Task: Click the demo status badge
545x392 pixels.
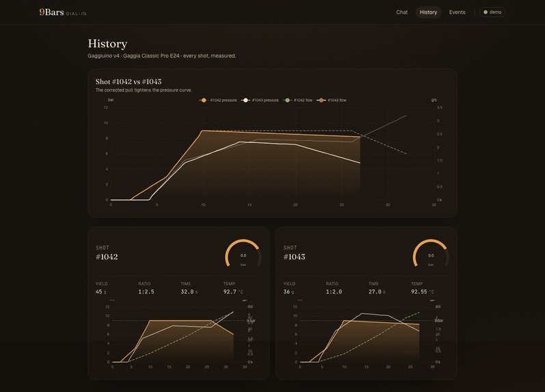Action: tap(492, 12)
